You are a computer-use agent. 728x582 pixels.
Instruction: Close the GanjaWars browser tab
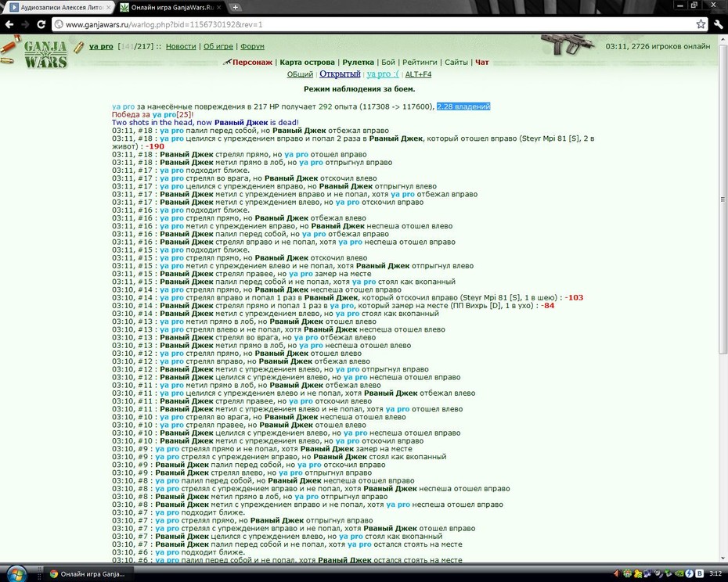tap(219, 7)
